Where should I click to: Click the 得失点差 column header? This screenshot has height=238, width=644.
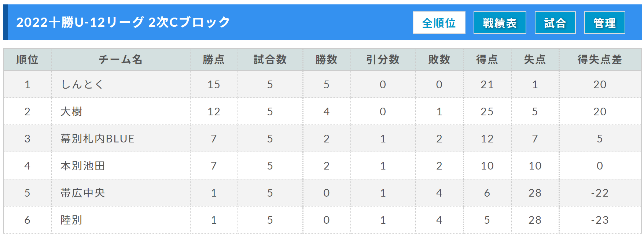tap(600, 59)
